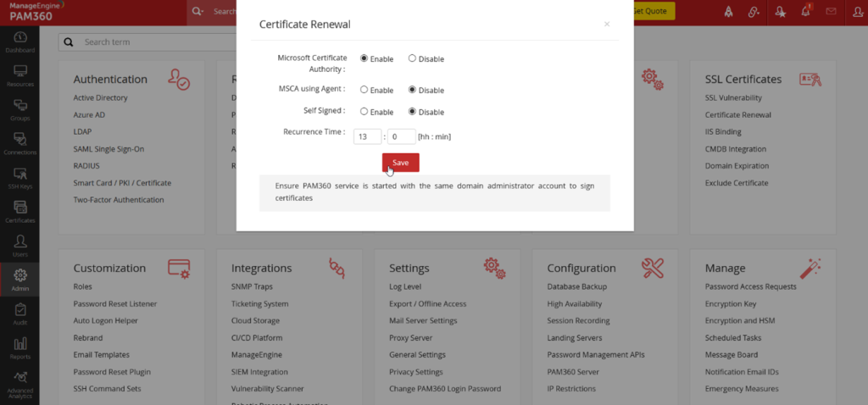Image resolution: width=868 pixels, height=405 pixels.
Task: Expand the chain link dropdown in header
Action: [x=754, y=11]
